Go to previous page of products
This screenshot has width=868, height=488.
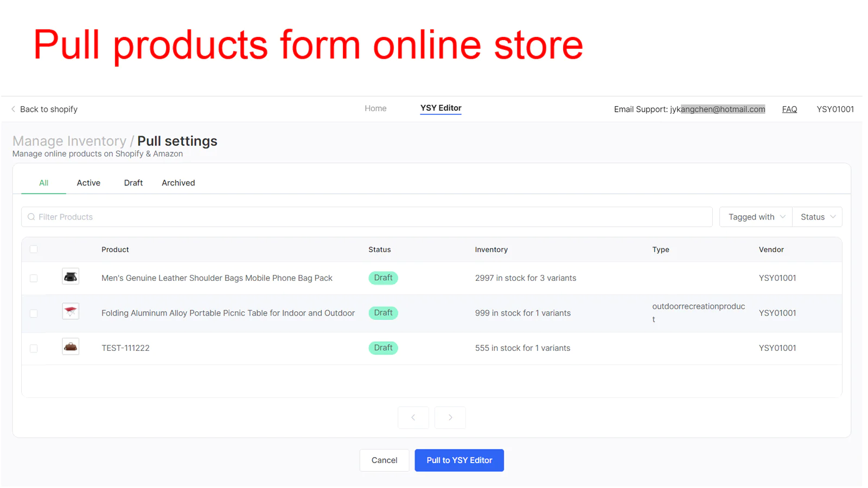click(413, 418)
